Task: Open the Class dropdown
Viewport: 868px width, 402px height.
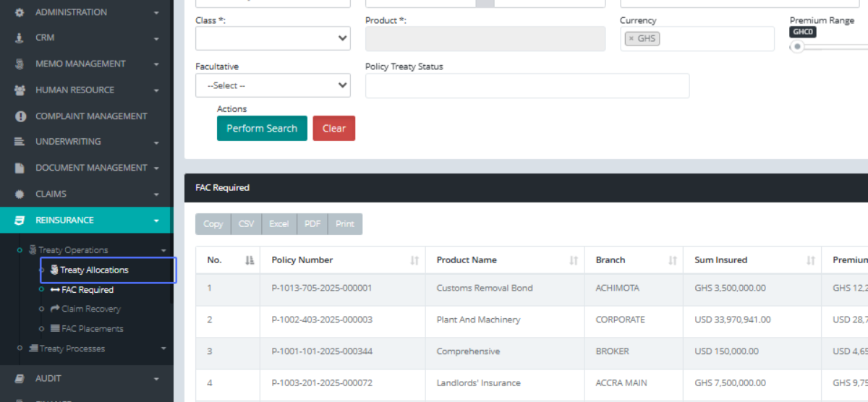Action: 273,38
